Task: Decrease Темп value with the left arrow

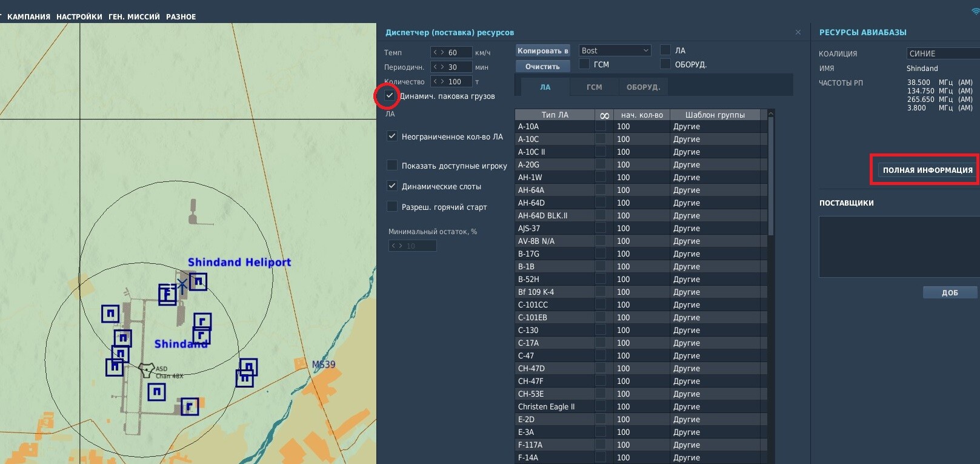Action: 436,53
